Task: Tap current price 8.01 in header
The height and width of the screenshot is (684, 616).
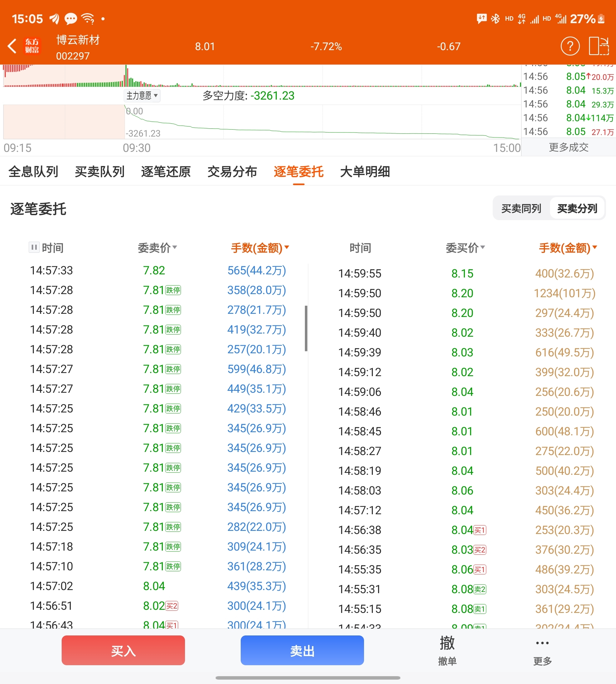Action: (x=205, y=46)
